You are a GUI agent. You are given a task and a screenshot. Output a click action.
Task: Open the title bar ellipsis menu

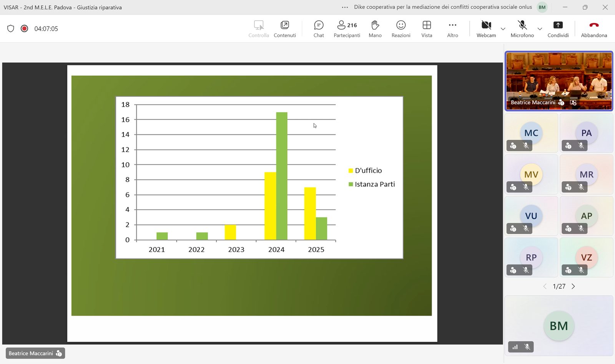point(345,7)
